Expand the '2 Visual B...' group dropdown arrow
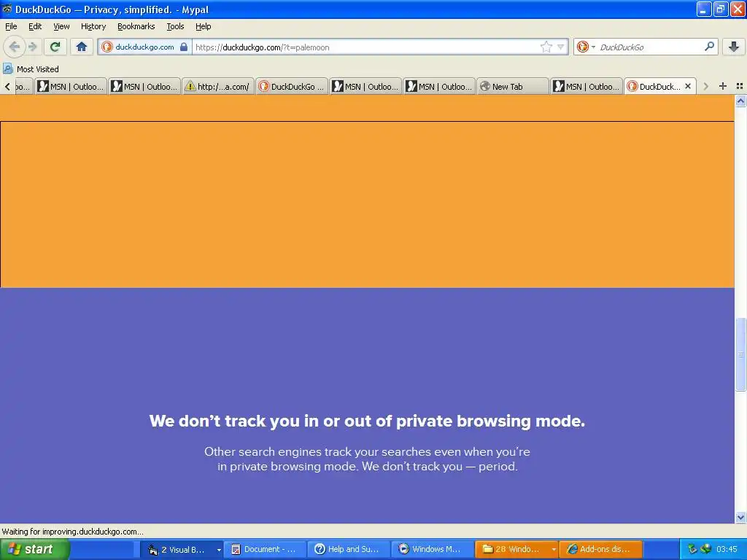This screenshot has height=560, width=747. pos(219,550)
